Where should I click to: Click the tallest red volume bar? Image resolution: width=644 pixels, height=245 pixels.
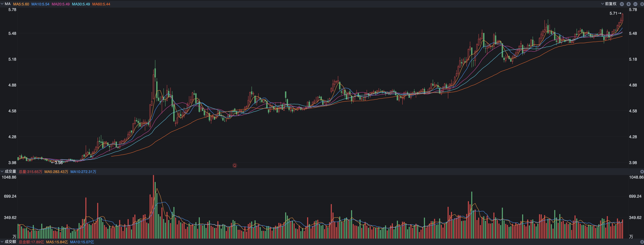153,207
